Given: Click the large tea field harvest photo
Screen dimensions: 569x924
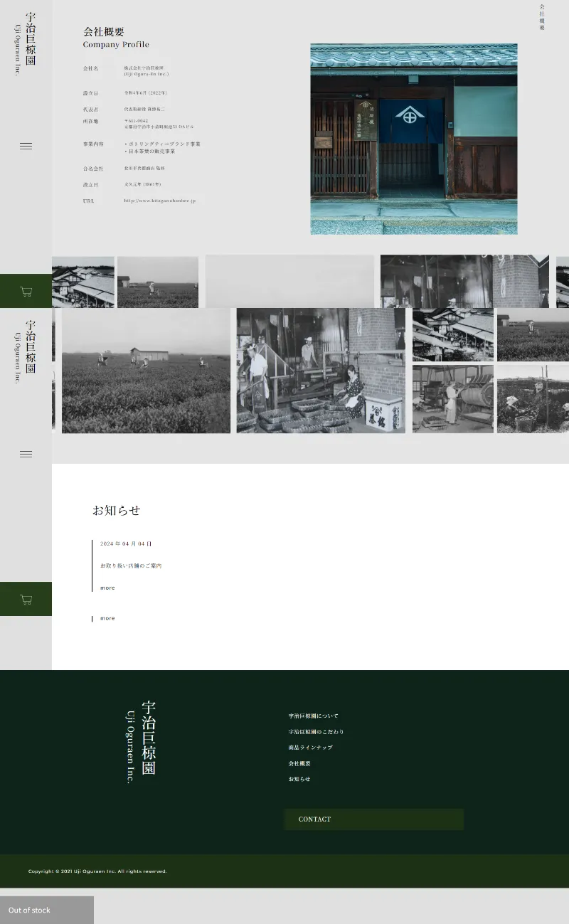Looking at the screenshot, I should click(x=146, y=371).
